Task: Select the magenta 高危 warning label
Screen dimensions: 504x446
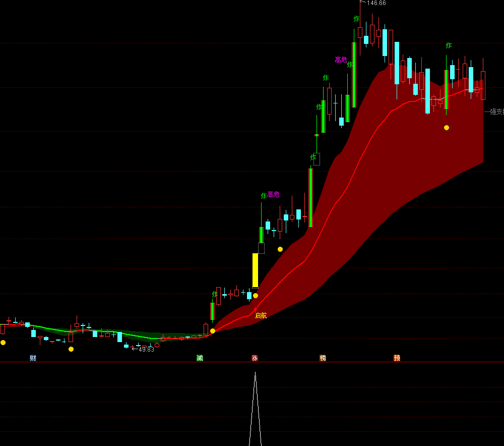Action: point(274,195)
